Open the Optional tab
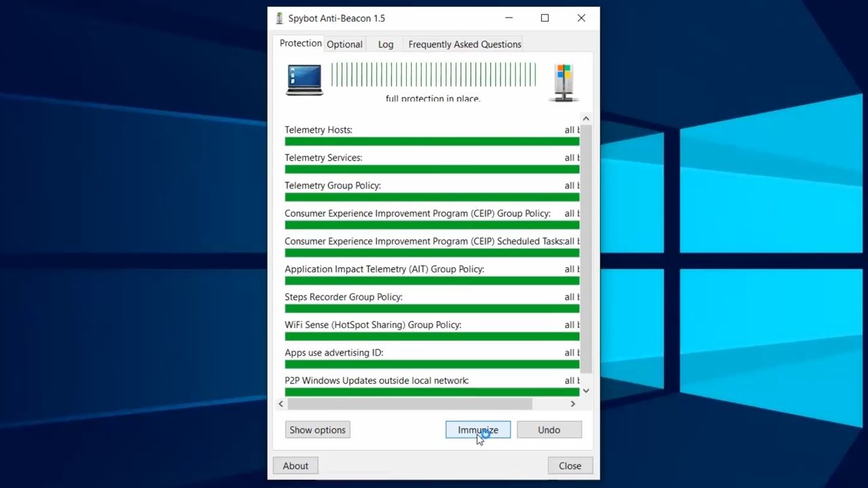This screenshot has width=868, height=488. pos(344,44)
